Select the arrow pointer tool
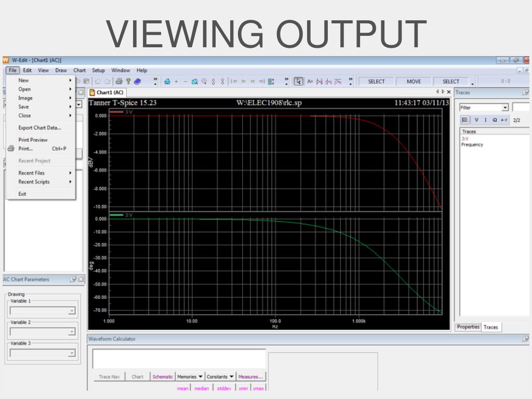The image size is (532, 399). coord(298,82)
